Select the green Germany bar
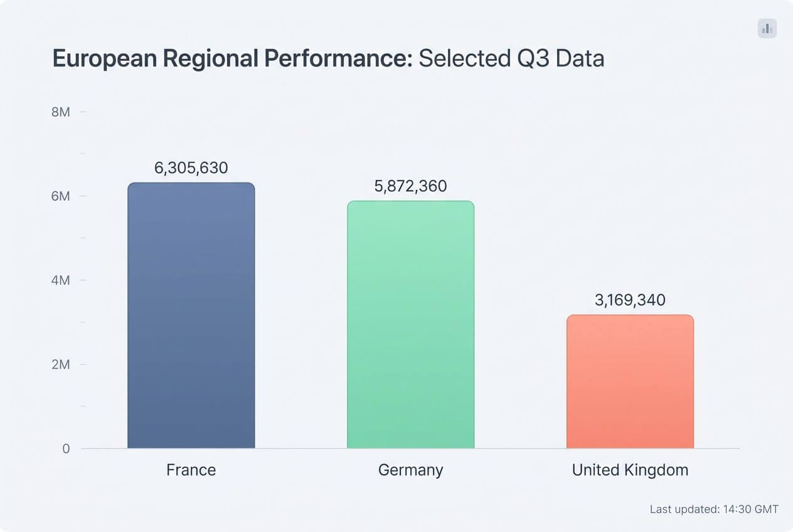The width and height of the screenshot is (793, 532). pyautogui.click(x=410, y=324)
